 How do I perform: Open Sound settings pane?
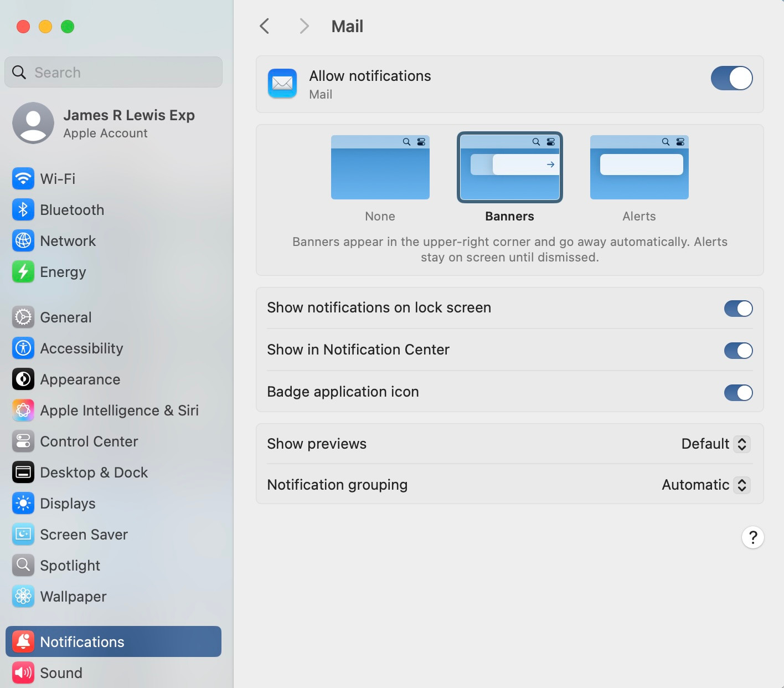pyautogui.click(x=114, y=673)
